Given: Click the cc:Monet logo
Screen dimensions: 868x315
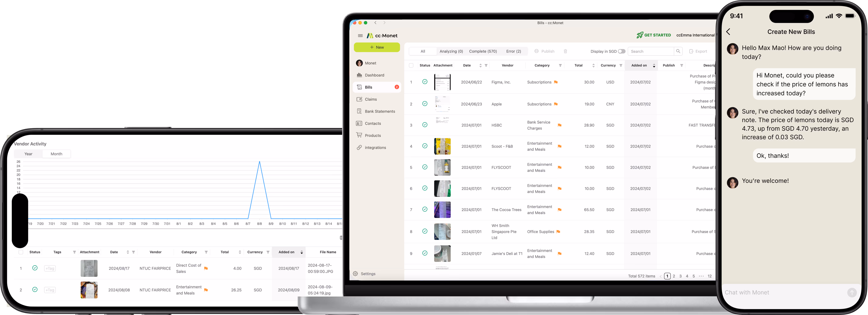Looking at the screenshot, I should [382, 36].
